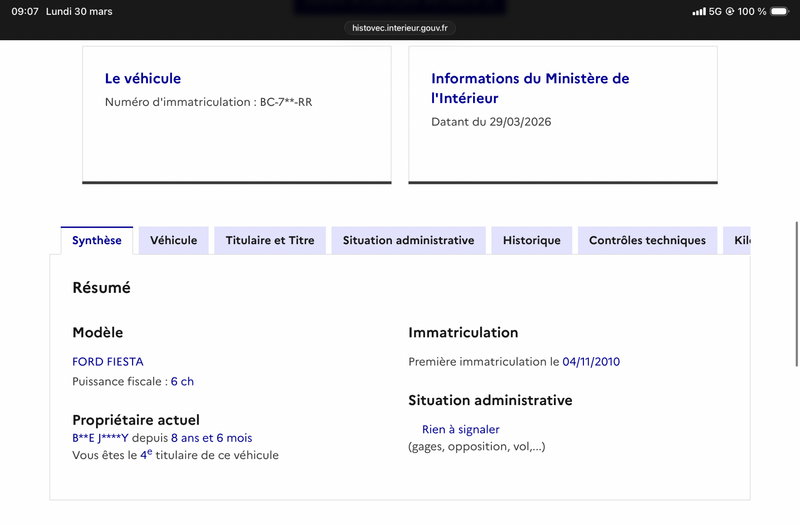
Task: Click the FORD FIESTA model text
Action: tap(108, 362)
